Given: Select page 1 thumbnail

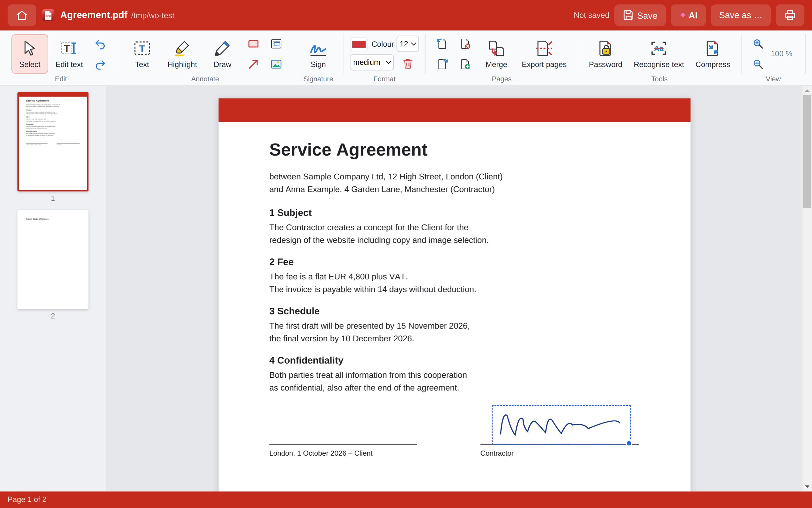Looking at the screenshot, I should pyautogui.click(x=53, y=142).
